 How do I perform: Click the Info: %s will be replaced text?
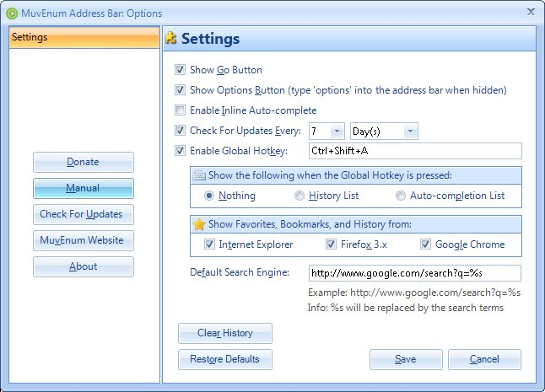[406, 308]
